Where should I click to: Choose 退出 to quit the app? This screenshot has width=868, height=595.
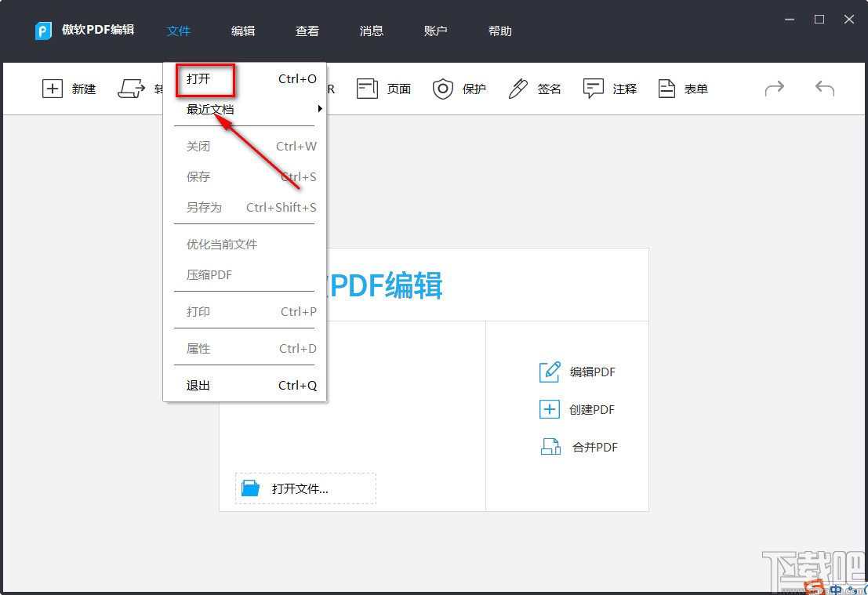[x=245, y=386]
